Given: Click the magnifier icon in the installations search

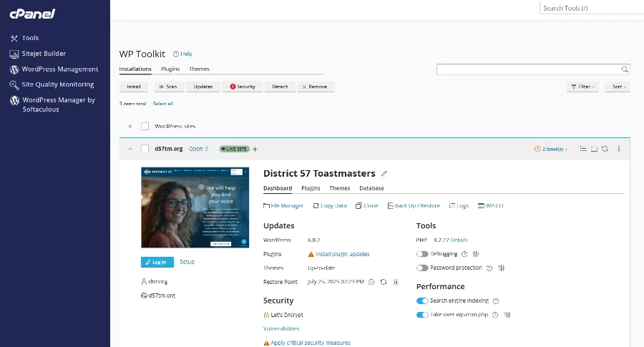Looking at the screenshot, I should pyautogui.click(x=625, y=69).
